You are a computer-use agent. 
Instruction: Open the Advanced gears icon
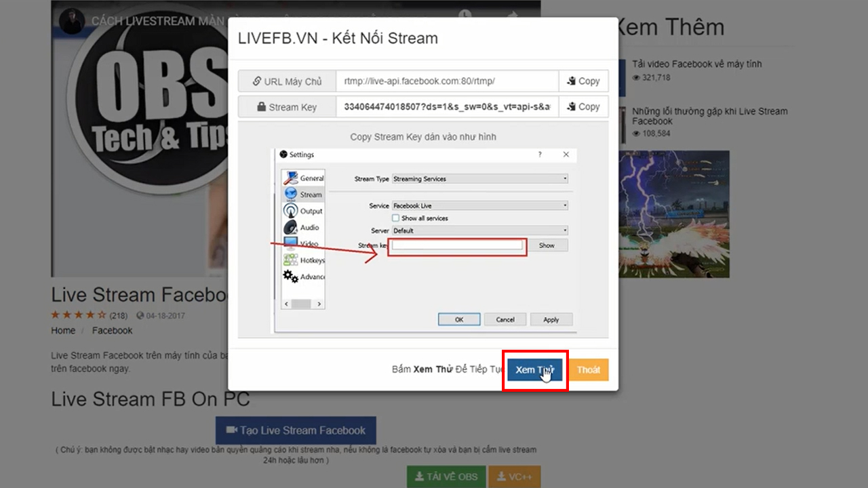click(291, 277)
